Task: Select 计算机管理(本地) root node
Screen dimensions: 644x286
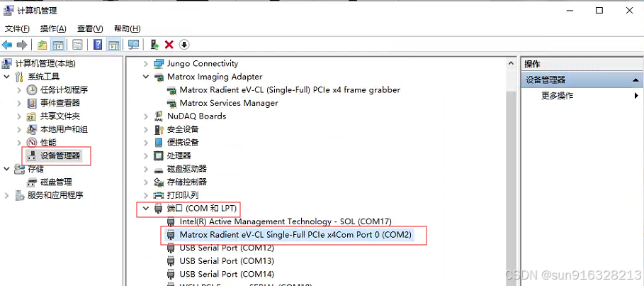Action: coord(45,64)
